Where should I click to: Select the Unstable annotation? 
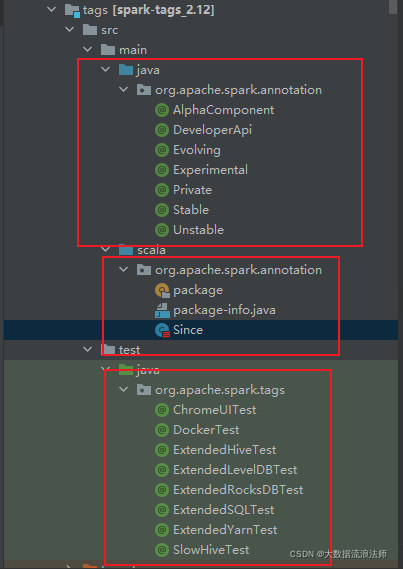(x=198, y=230)
